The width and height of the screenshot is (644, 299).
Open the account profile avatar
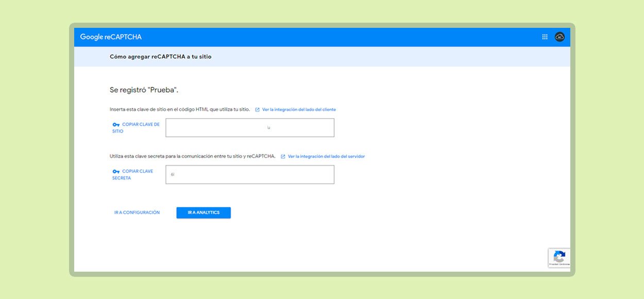click(560, 37)
